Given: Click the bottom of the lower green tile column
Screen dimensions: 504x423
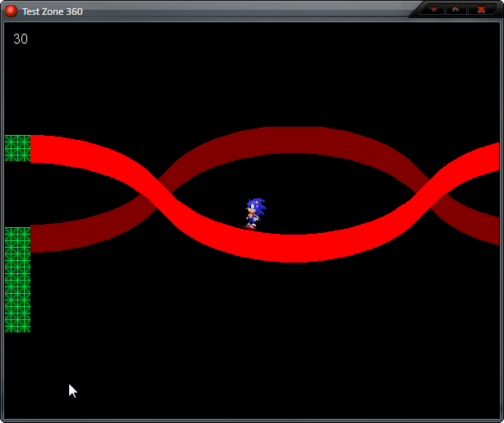Looking at the screenshot, I should point(17,324).
